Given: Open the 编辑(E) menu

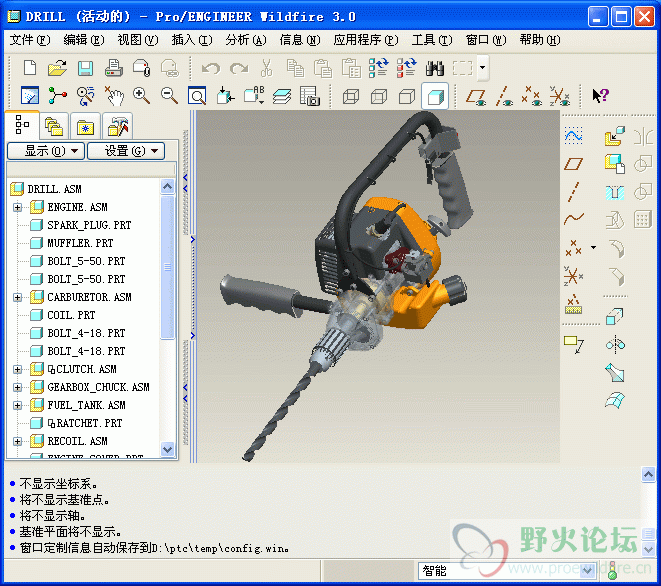Looking at the screenshot, I should coord(84,40).
